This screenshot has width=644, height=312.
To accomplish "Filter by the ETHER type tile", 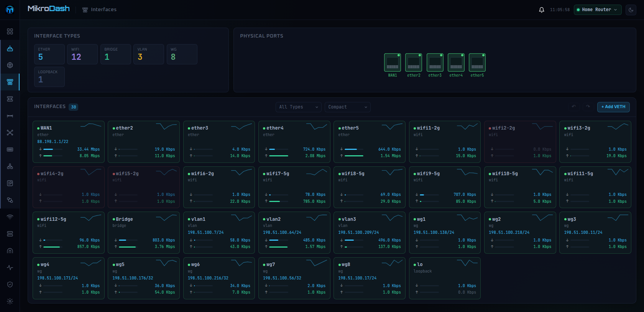I will (x=49, y=54).
